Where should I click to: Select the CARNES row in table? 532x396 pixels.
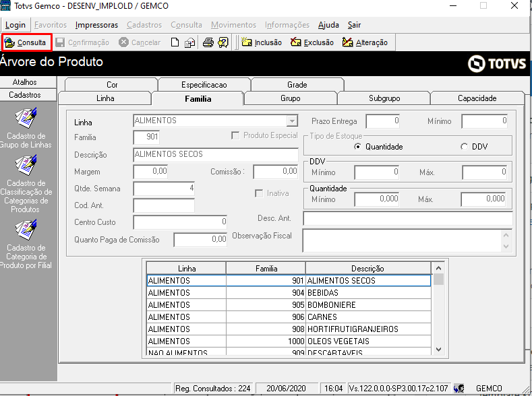(289, 317)
